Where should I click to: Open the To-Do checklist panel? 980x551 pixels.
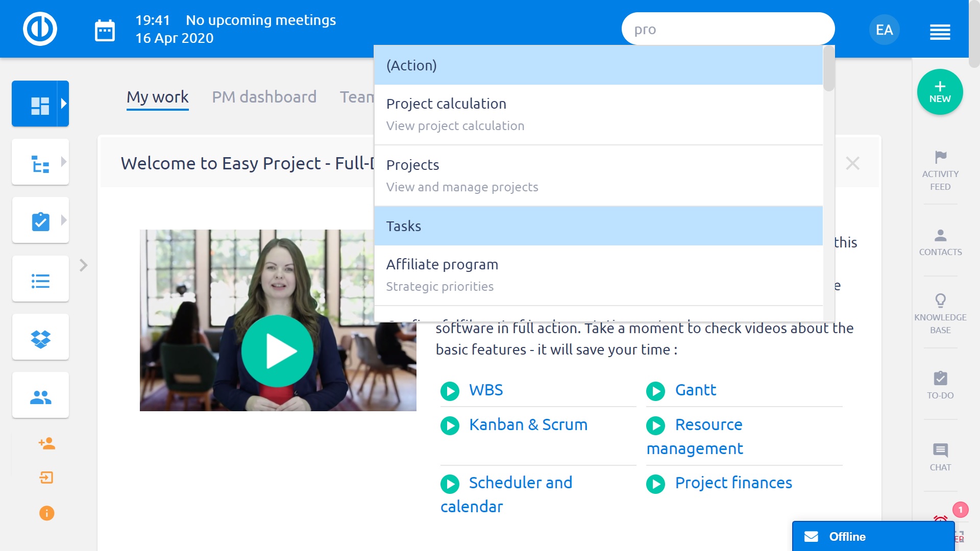click(940, 385)
